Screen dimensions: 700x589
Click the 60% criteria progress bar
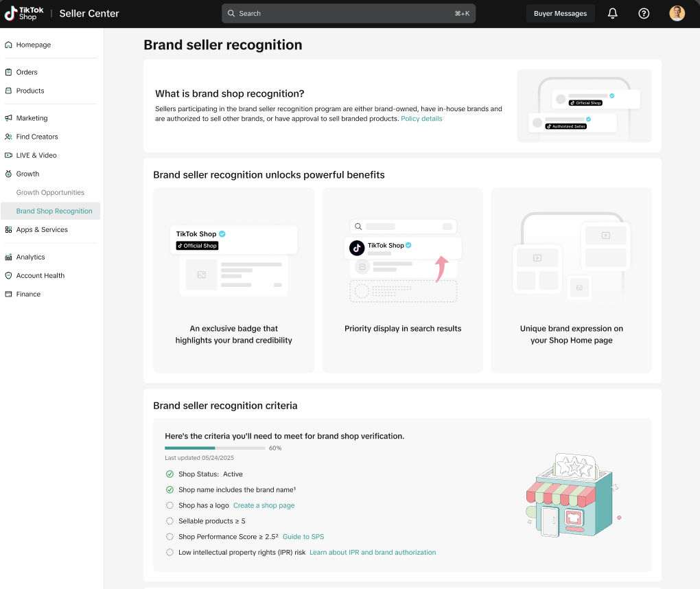pos(215,448)
